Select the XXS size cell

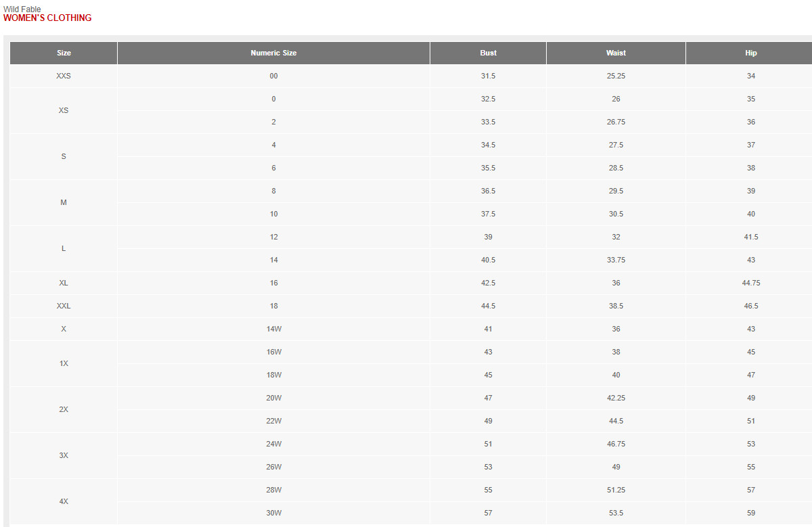pos(64,76)
